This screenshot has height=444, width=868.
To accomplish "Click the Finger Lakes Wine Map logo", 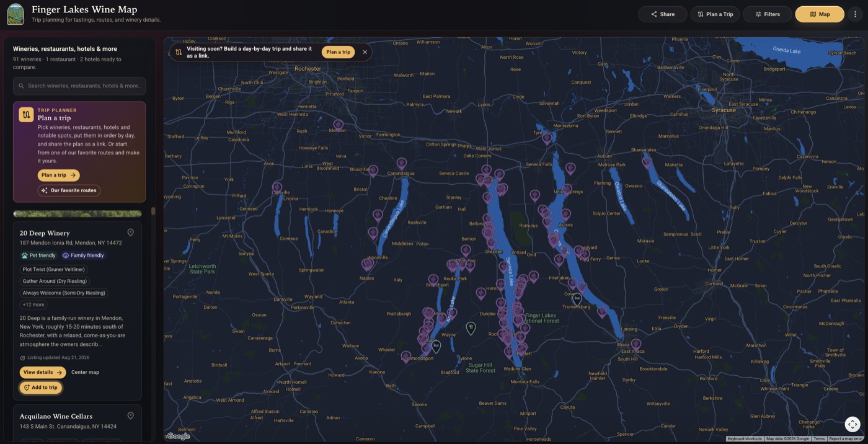I will point(15,14).
